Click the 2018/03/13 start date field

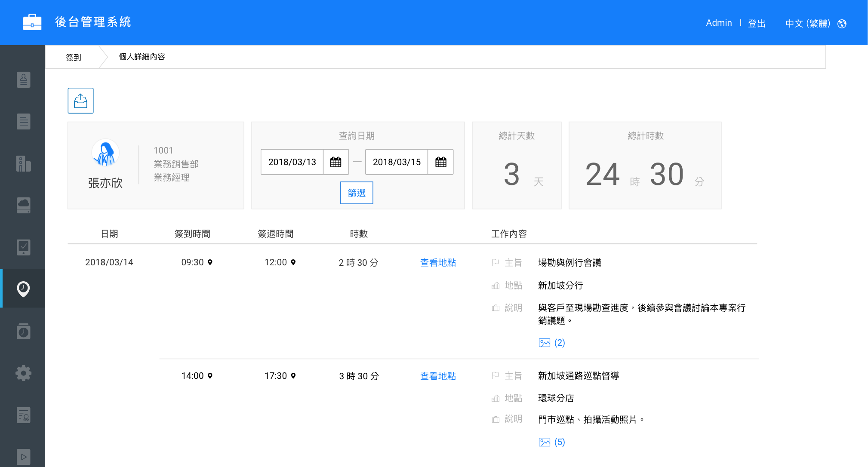click(x=292, y=162)
